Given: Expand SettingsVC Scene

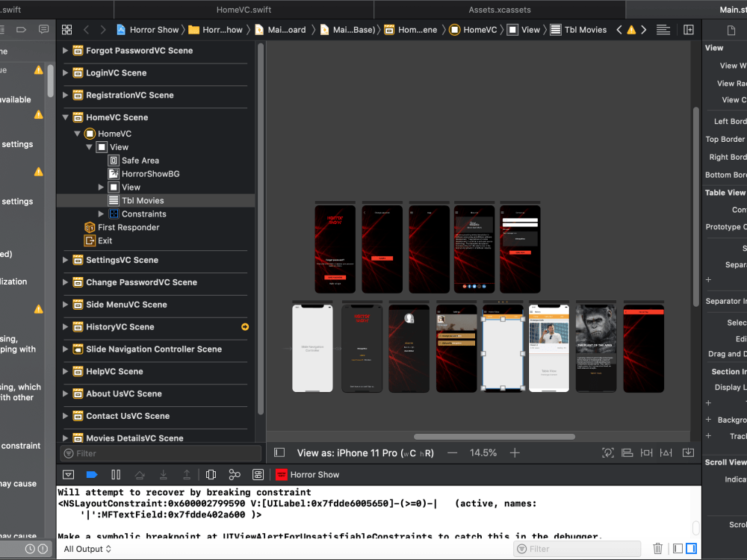Looking at the screenshot, I should [x=65, y=260].
